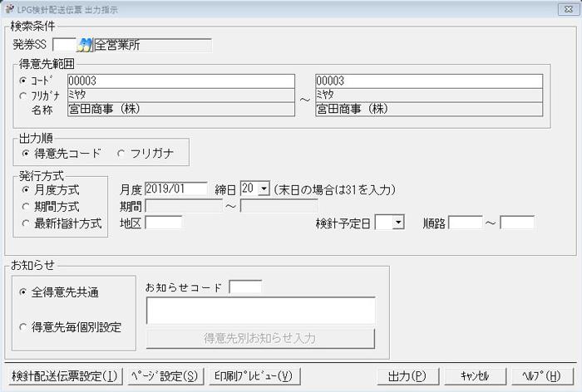Select 最新指針方式 issuing method

(27, 223)
